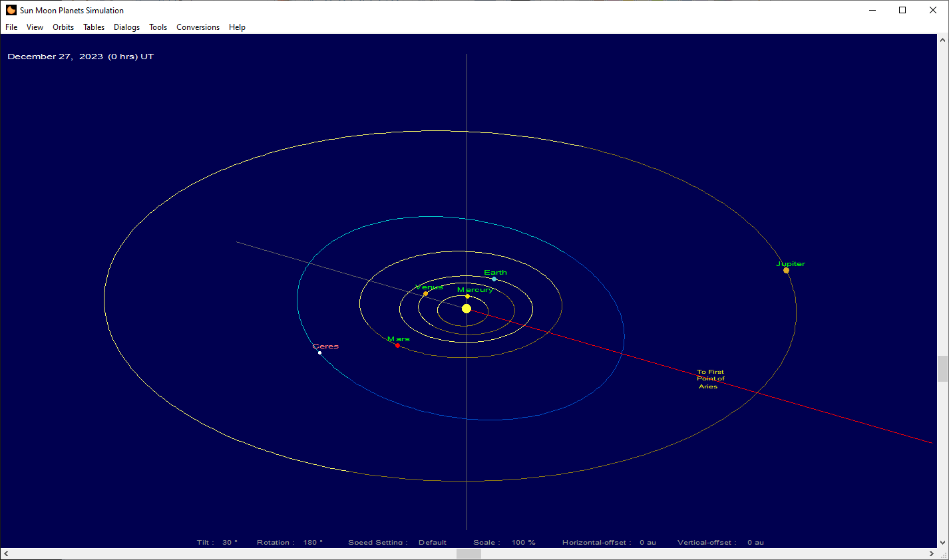949x560 pixels.
Task: Expand the Orbits menu
Action: pos(63,27)
